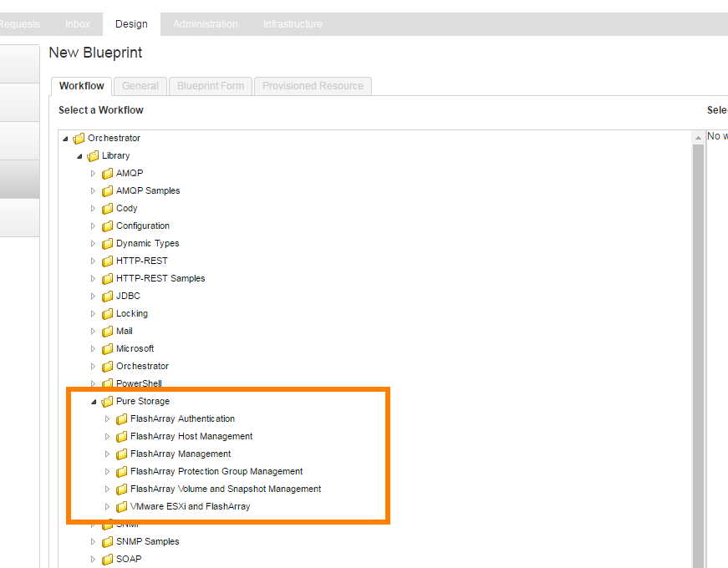Expand the HTTP-REST folder arrow

click(93, 261)
